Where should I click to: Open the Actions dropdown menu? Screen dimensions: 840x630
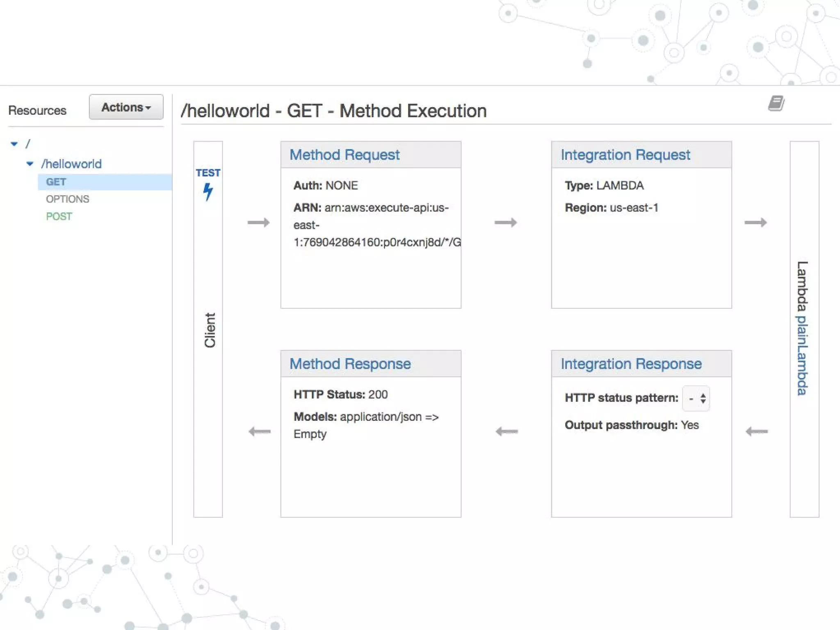(126, 107)
